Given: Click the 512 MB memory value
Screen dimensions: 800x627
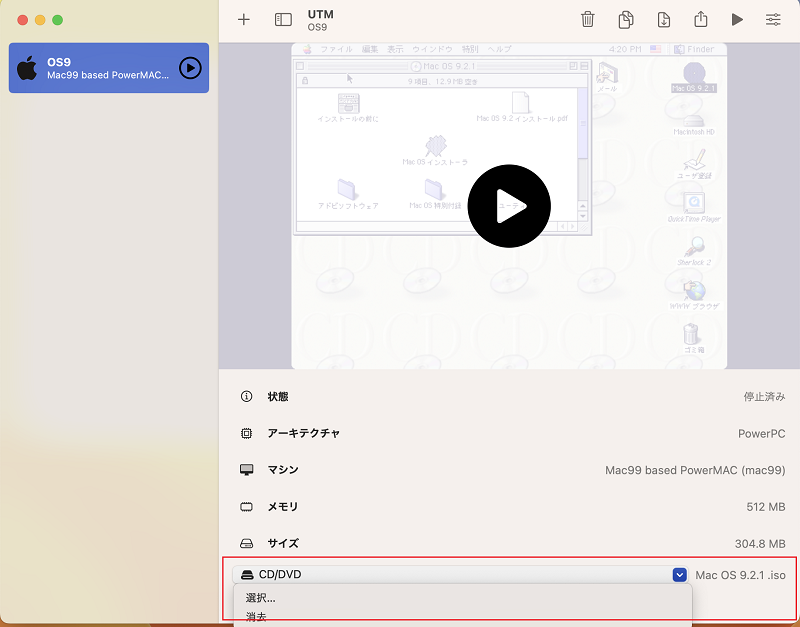Looking at the screenshot, I should point(766,507).
